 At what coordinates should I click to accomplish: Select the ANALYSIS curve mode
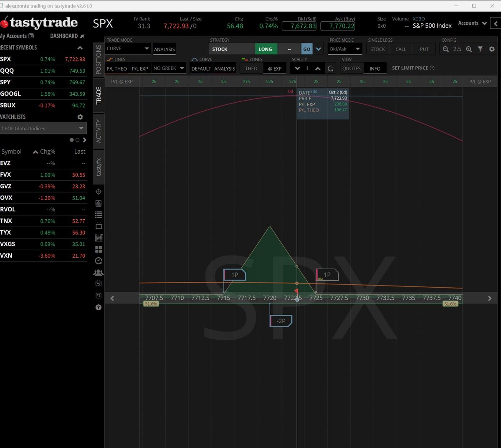[x=225, y=68]
